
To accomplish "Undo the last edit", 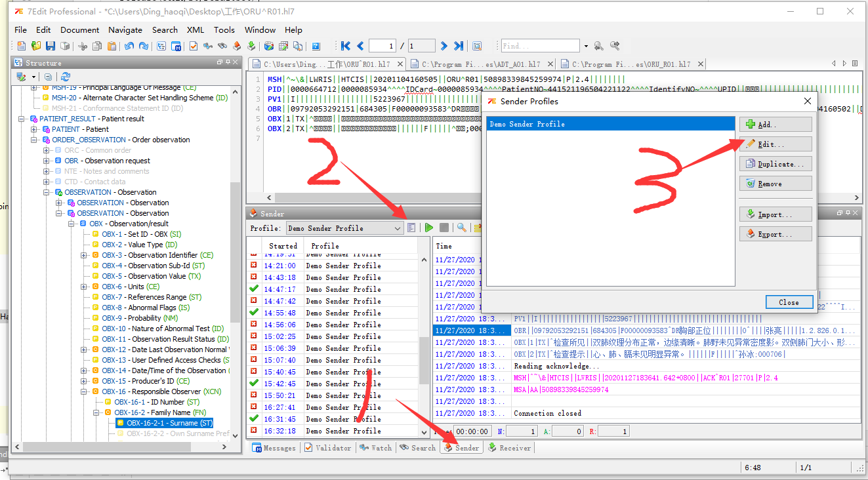I will tap(129, 45).
